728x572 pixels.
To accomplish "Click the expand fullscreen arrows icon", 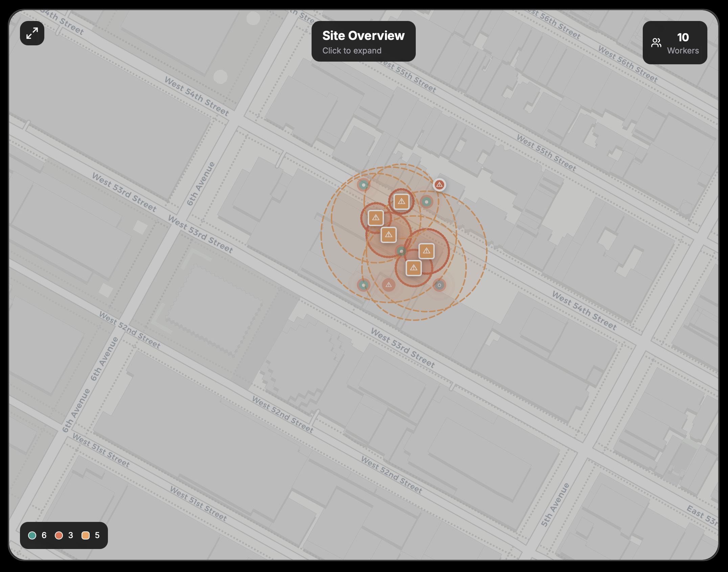I will pos(32,33).
